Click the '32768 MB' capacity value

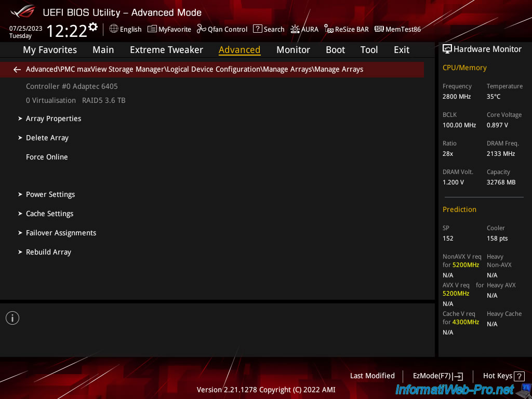[501, 182]
